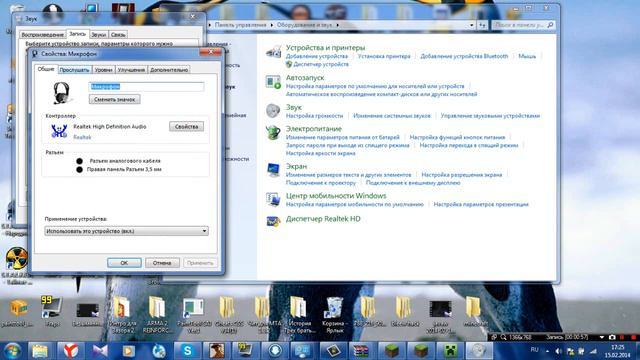Screen dimensions: 640x360
Task: Click the Звук speaker icon in Control Panel
Action: coord(273,111)
